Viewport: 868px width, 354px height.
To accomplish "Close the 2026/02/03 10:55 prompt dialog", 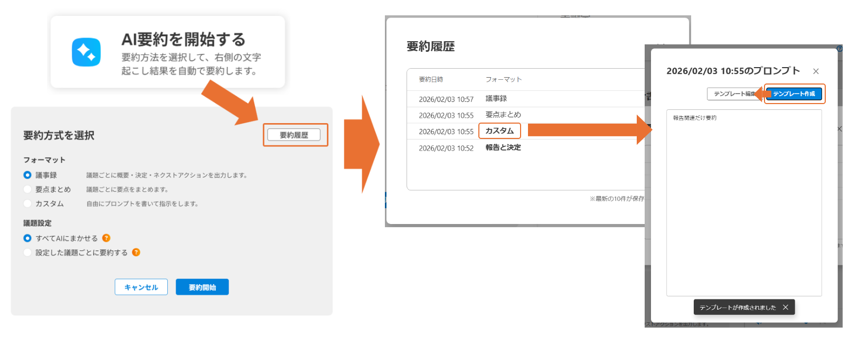I will (816, 71).
